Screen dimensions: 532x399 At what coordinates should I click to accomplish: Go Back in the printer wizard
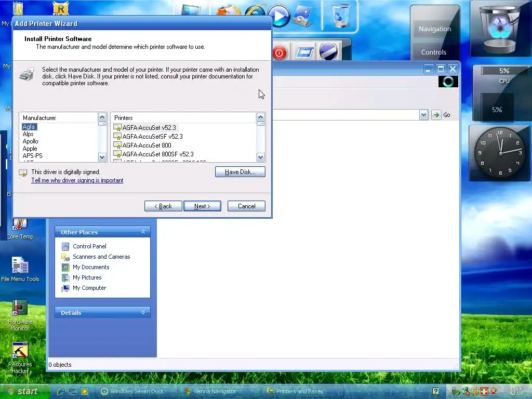[x=163, y=206]
